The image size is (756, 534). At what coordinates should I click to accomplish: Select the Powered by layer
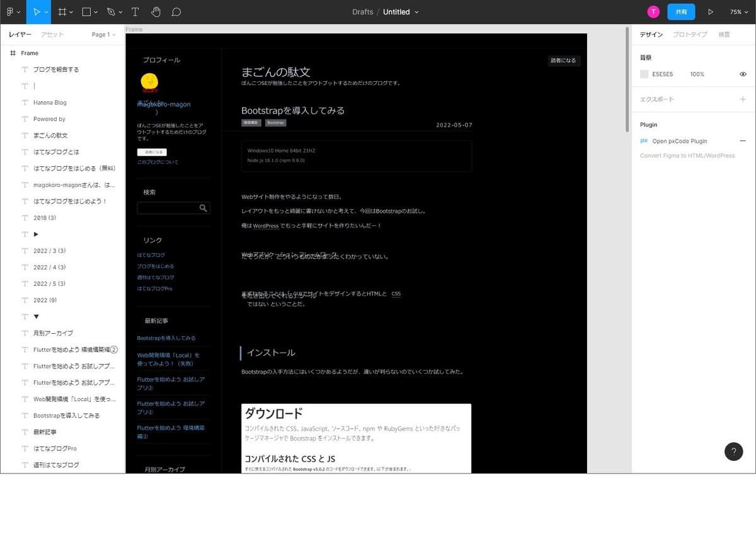63,119
